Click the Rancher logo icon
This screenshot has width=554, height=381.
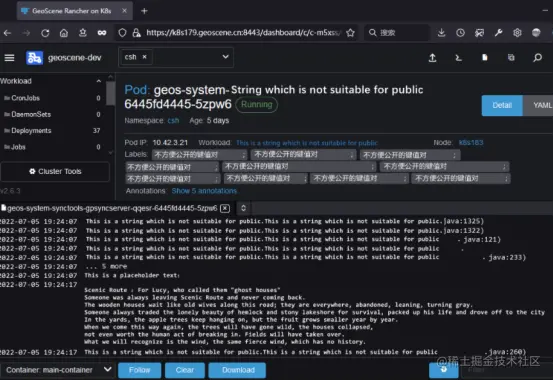[x=34, y=58]
